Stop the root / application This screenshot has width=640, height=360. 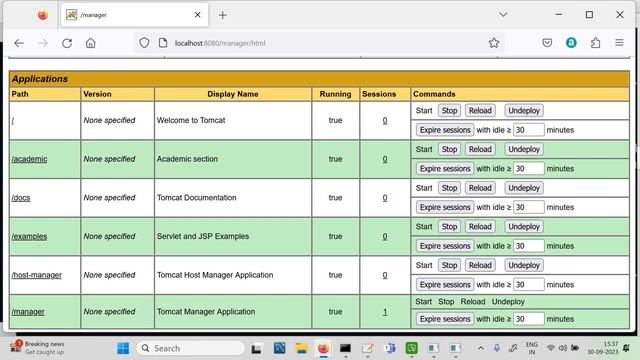coord(449,111)
